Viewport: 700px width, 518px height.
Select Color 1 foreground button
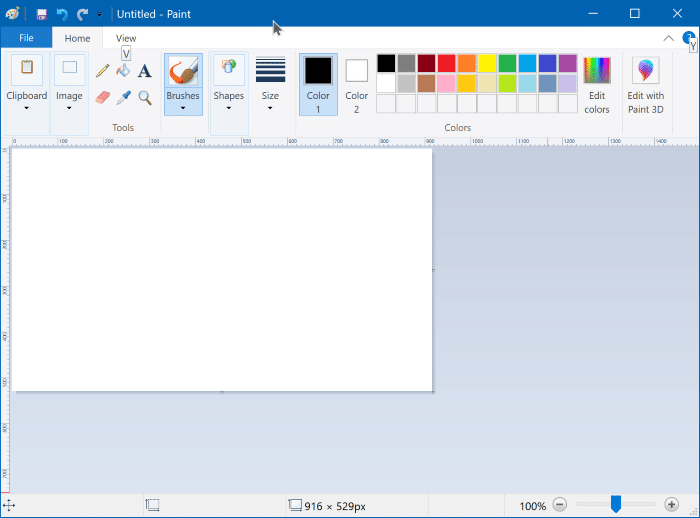318,85
